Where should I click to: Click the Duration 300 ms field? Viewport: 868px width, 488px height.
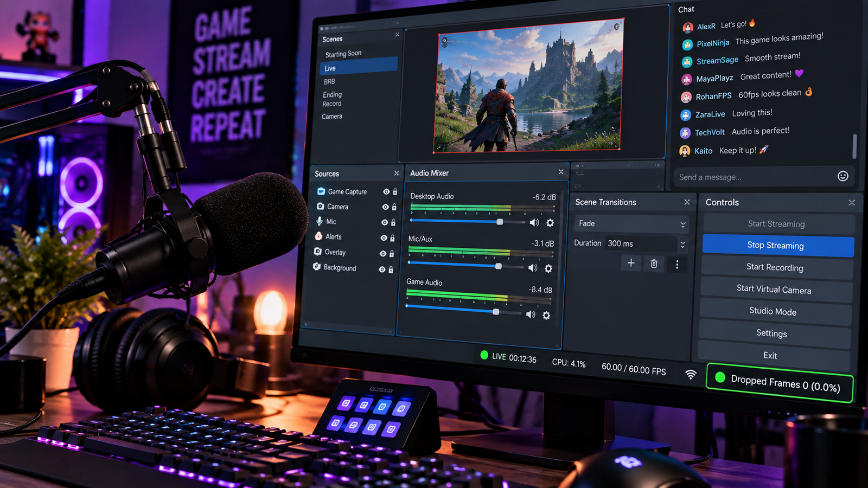click(x=642, y=244)
